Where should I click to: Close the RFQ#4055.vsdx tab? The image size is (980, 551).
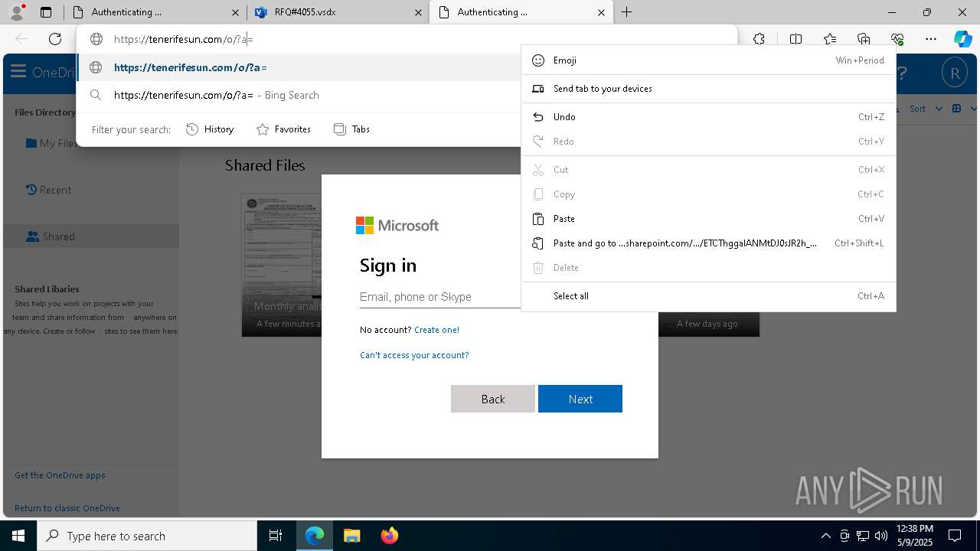[x=418, y=12]
